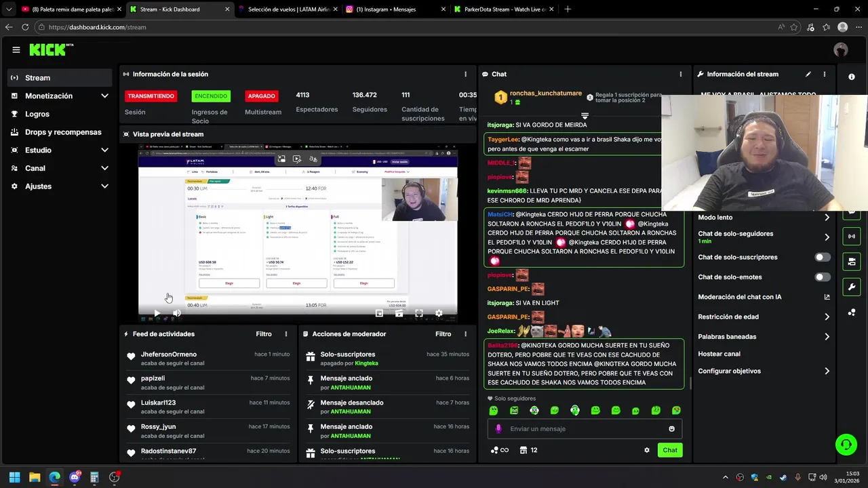Open Windows Start menu on taskbar
The image size is (868, 488).
pos(14,477)
